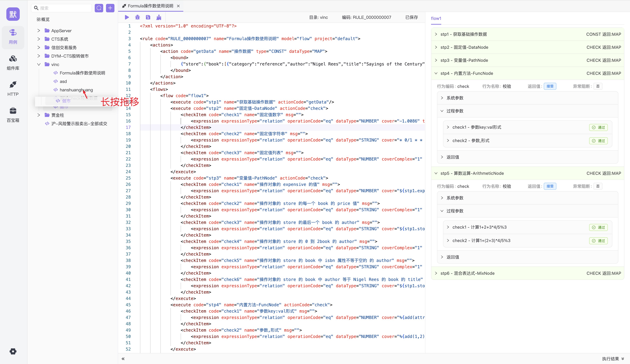
Task: Open the 百宝箱 toolbox section
Action: click(13, 114)
